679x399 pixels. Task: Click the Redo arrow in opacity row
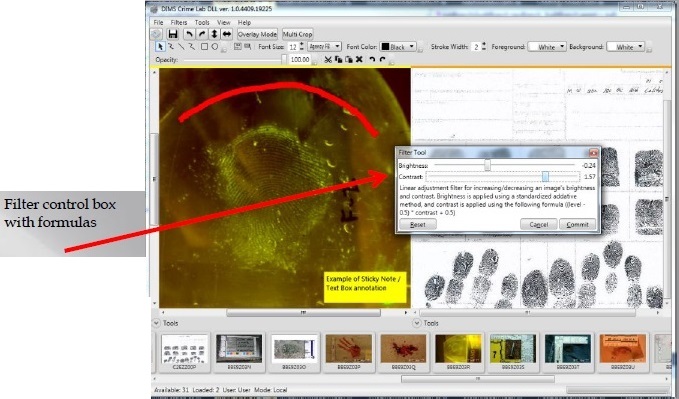click(x=382, y=60)
